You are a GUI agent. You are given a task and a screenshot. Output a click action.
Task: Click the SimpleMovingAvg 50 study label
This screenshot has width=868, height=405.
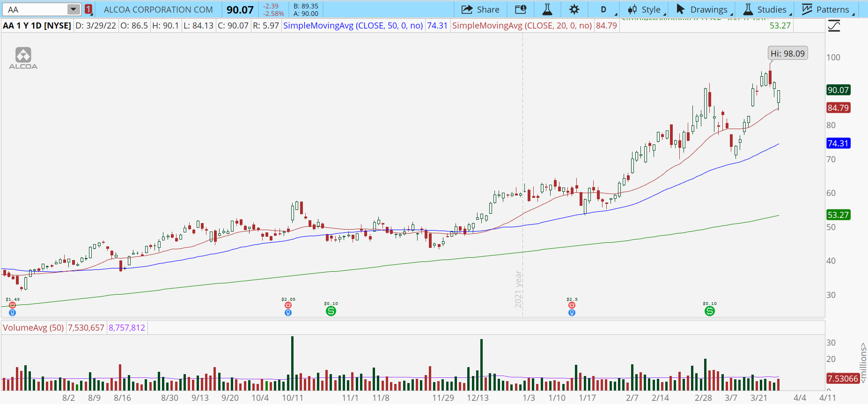tap(353, 26)
